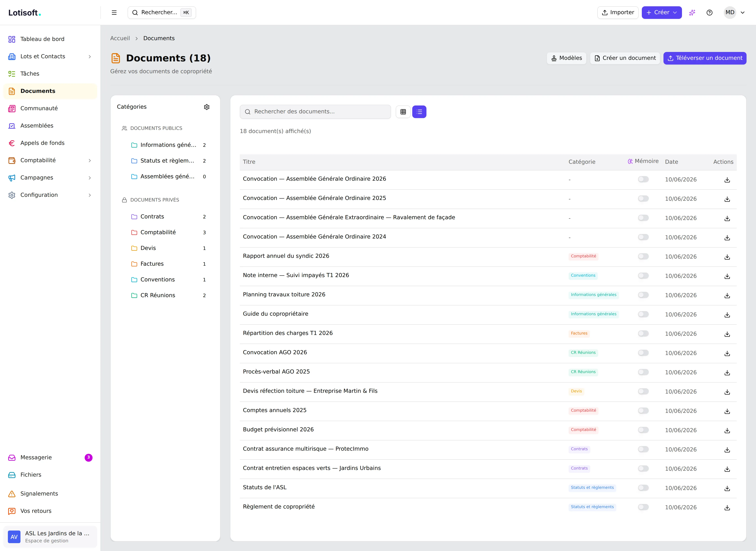This screenshot has width=756, height=551.
Task: Open Vos retours feedback link
Action: [50, 511]
